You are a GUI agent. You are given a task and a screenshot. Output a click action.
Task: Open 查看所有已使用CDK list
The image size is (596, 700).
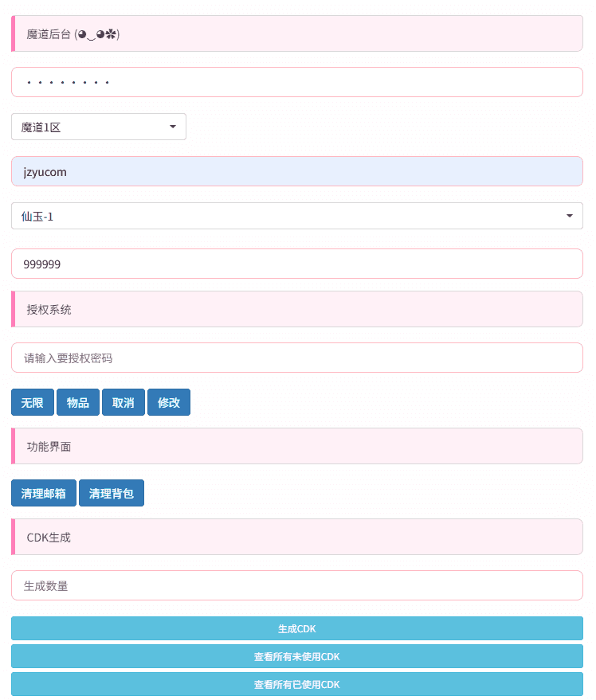tap(296, 684)
